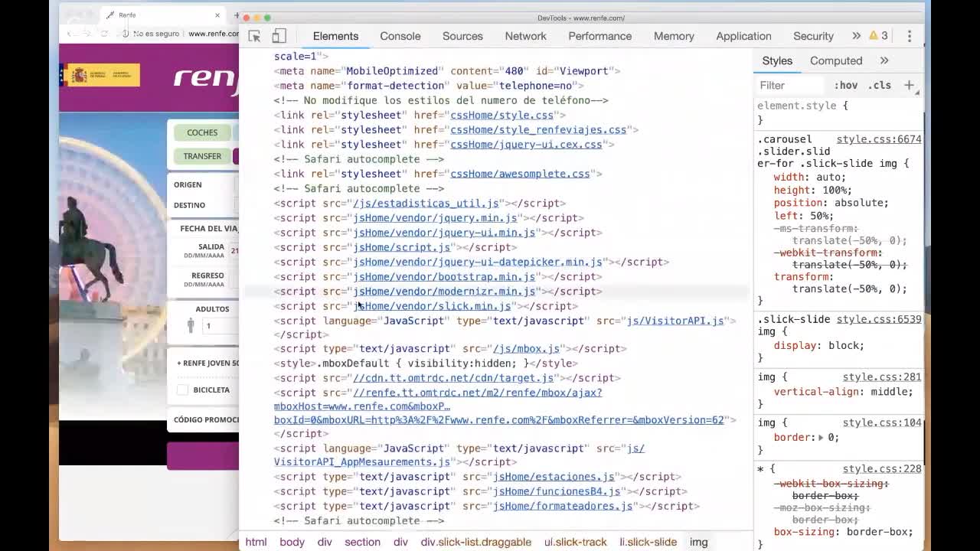This screenshot has height=551, width=980.
Task: Open jsHome/estaciones.js link
Action: [554, 477]
